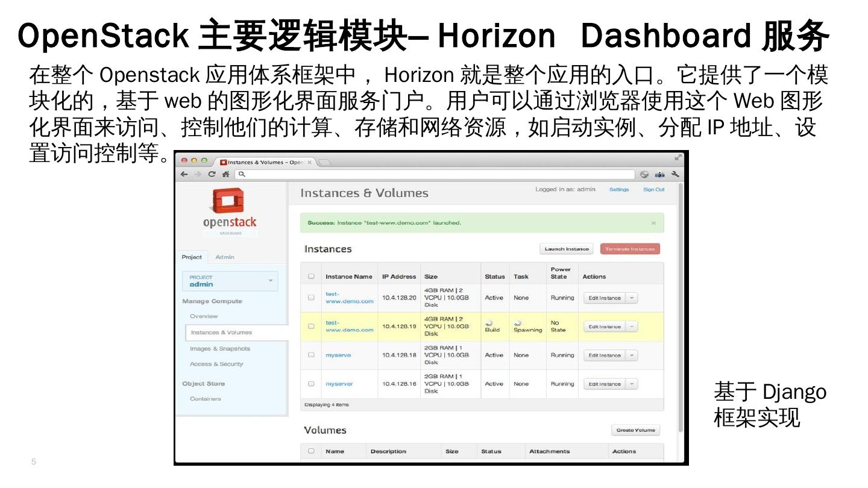
Task: Open Access & Security in the sidebar
Action: (x=217, y=364)
